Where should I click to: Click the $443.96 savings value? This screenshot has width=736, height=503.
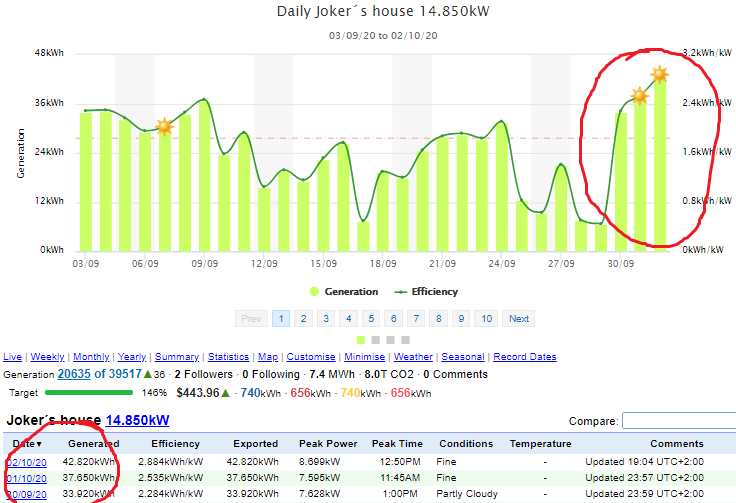click(198, 393)
